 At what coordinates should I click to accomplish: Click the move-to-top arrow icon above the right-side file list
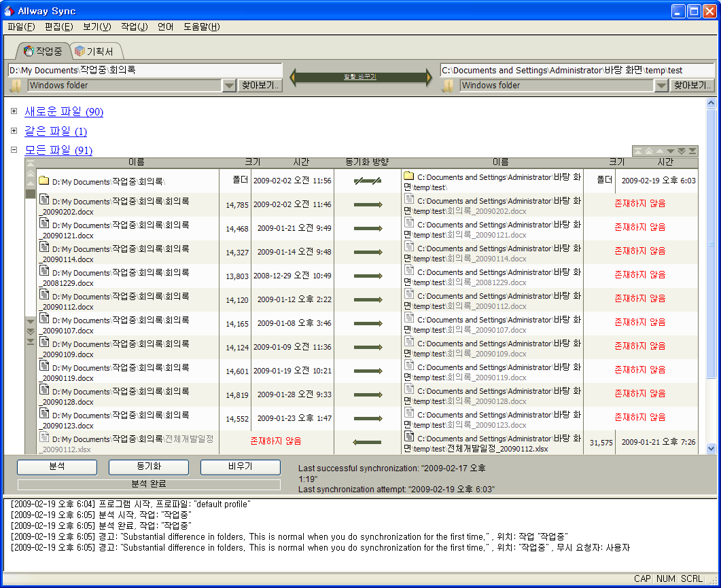638,151
